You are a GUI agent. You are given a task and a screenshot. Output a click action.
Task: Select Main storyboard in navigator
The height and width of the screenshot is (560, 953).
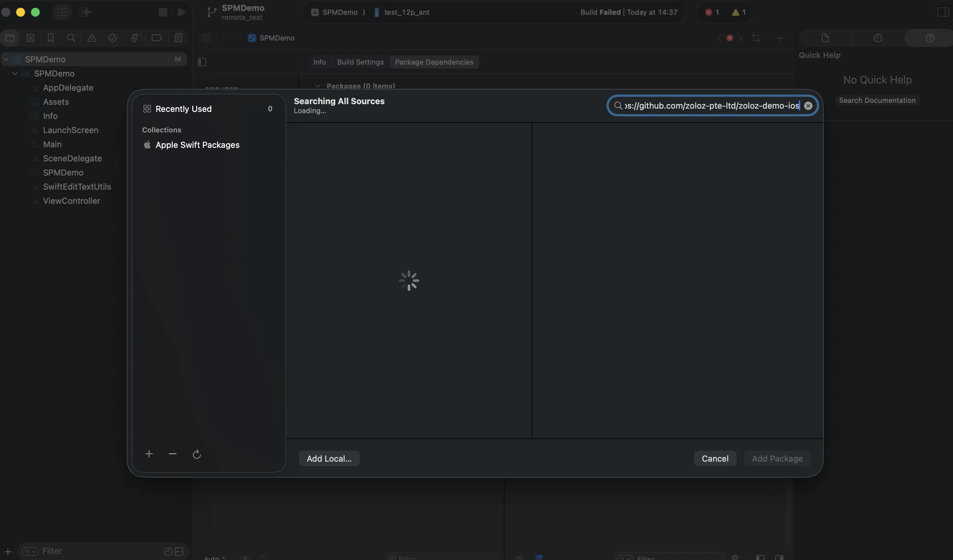click(52, 144)
